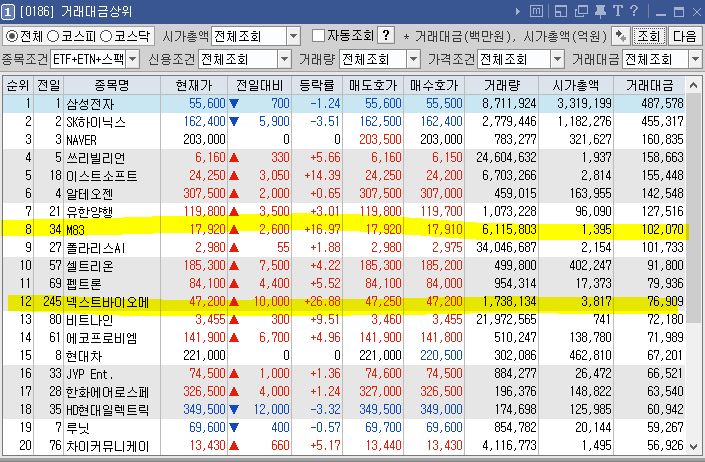Click the 매도호가 column header
Image resolution: width=705 pixels, height=462 pixels.
(373, 85)
